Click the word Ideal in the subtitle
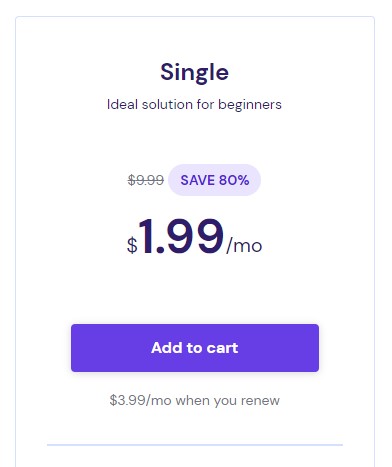This screenshot has height=467, width=392. tap(122, 105)
